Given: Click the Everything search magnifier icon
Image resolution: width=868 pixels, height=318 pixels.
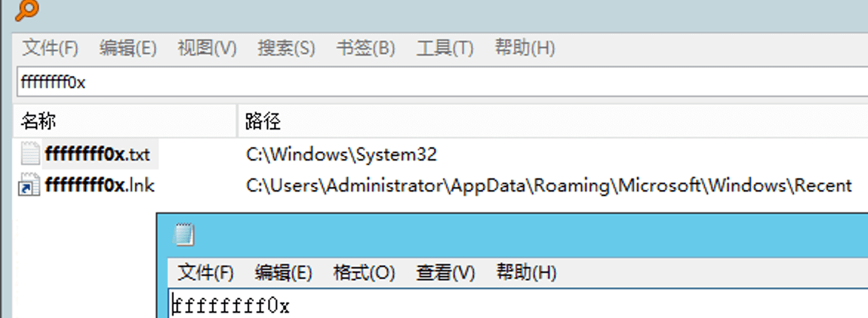Looking at the screenshot, I should tap(26, 10).
